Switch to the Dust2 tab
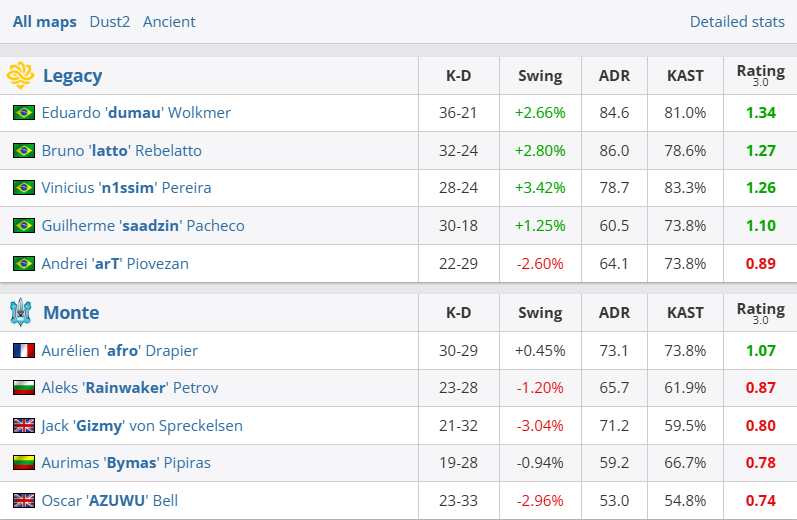The width and height of the screenshot is (797, 520). pos(109,21)
